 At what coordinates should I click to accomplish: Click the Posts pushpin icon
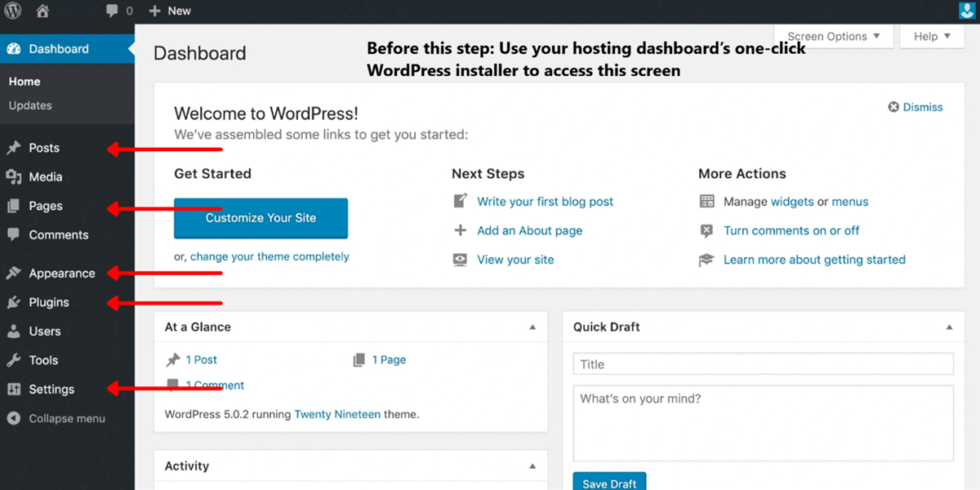(14, 148)
